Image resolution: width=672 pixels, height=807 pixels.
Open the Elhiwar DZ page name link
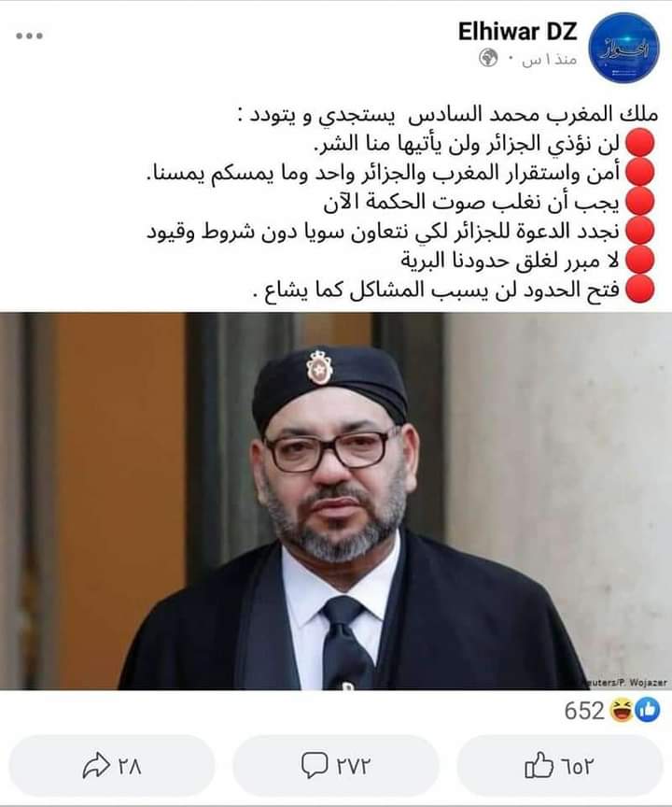pyautogui.click(x=517, y=32)
